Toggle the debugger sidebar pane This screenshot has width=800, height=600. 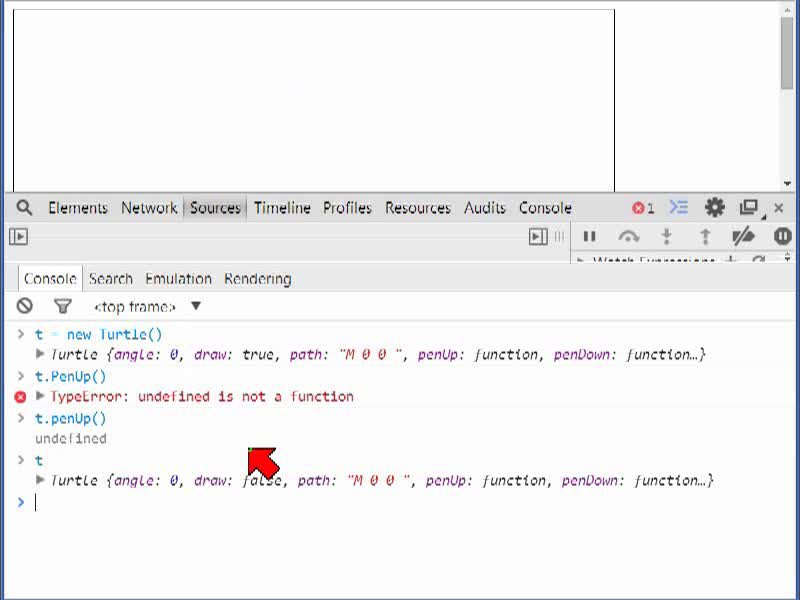(538, 236)
